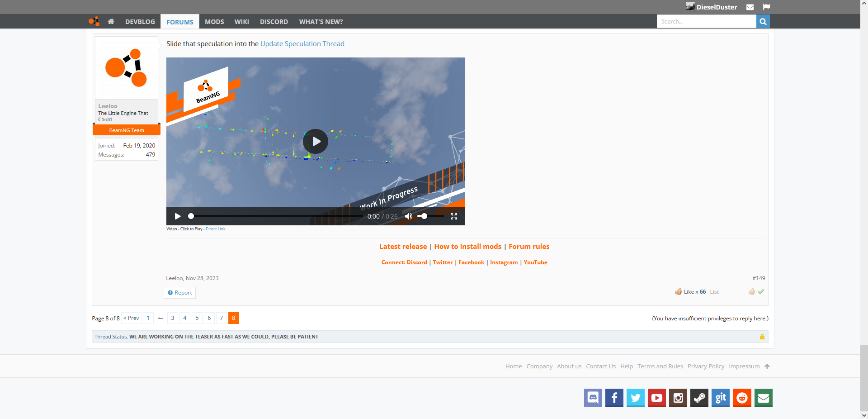The height and width of the screenshot is (419, 868).
Task: Open the footer Terms and Rules link
Action: [x=660, y=367]
